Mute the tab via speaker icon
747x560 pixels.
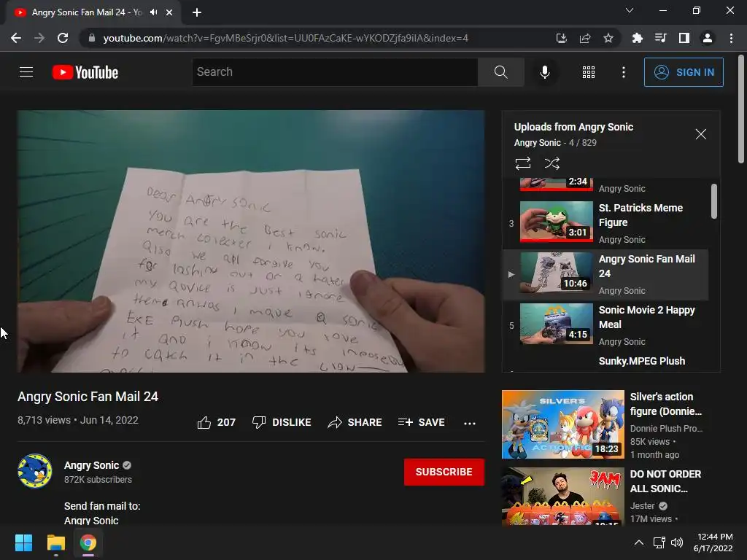pyautogui.click(x=153, y=12)
